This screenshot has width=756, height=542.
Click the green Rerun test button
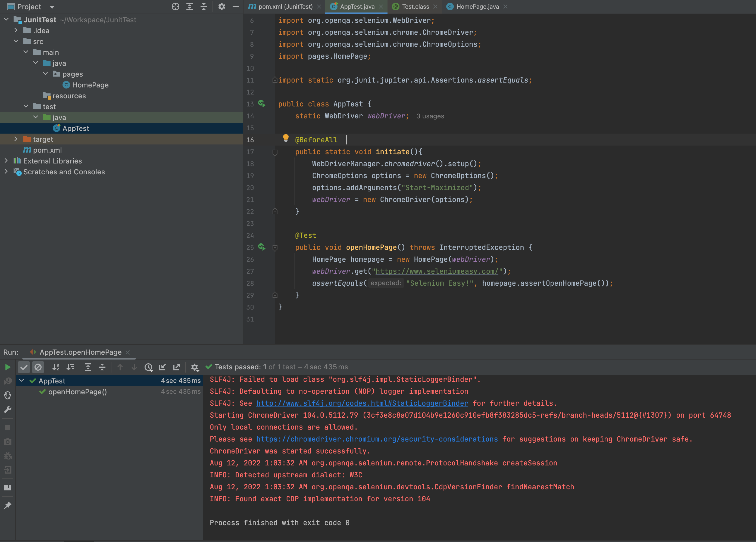point(7,367)
